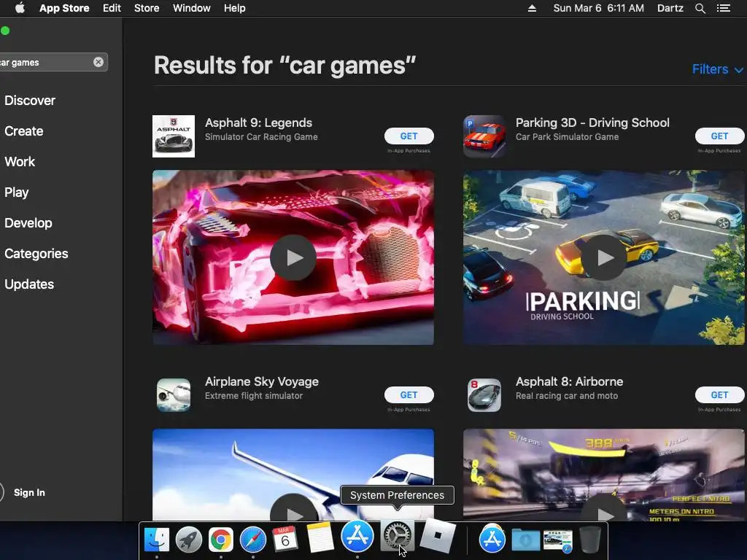Open the Airplane Sky Voyage title
This screenshot has width=747, height=560.
262,382
